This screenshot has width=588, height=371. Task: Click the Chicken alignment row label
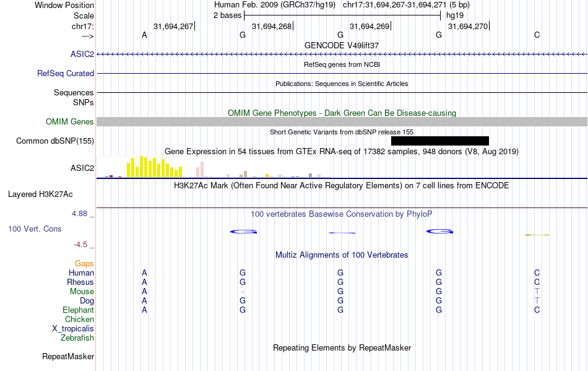tap(79, 319)
